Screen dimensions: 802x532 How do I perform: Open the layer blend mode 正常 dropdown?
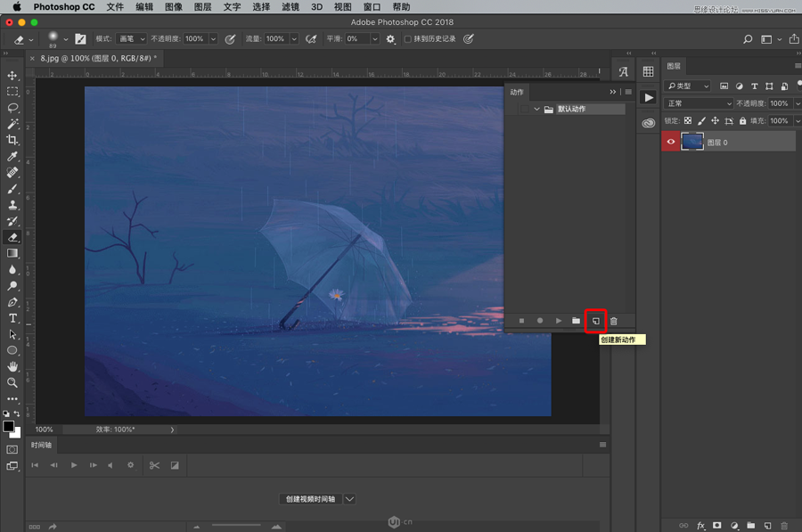coord(699,103)
